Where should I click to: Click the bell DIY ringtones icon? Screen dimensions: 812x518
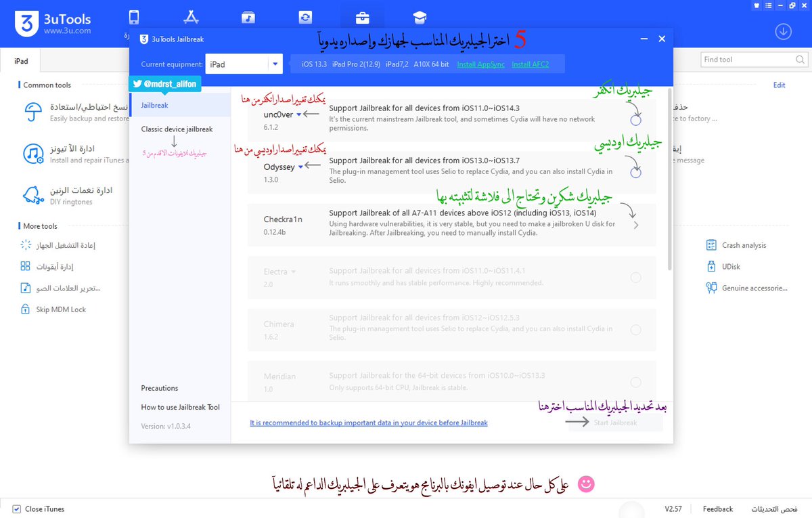point(32,195)
